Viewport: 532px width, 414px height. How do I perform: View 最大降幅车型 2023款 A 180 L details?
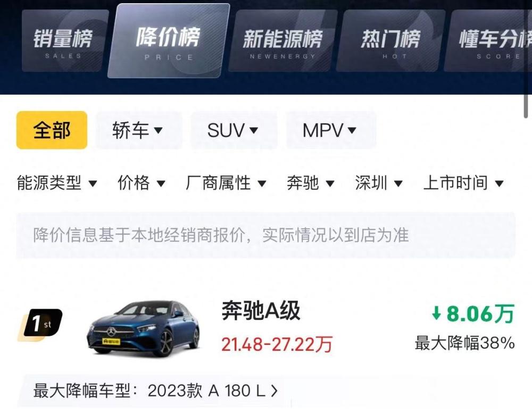pyautogui.click(x=155, y=391)
